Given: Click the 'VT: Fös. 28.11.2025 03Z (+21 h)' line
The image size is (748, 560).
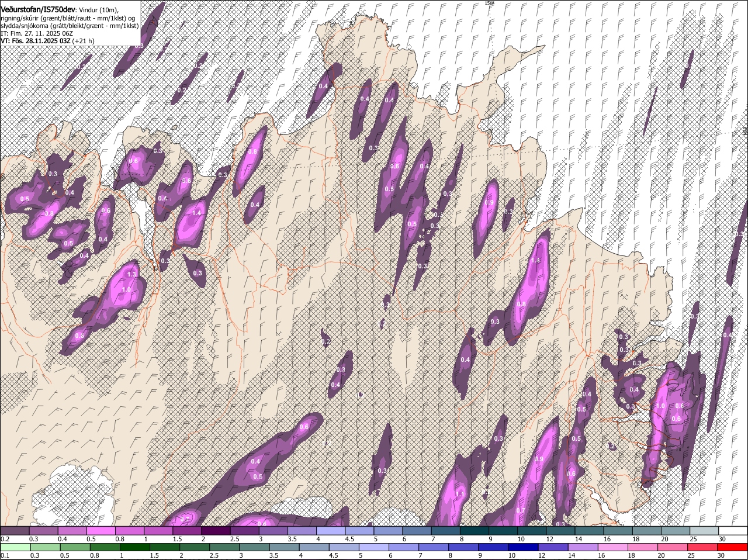Looking at the screenshot, I should (x=48, y=41).
